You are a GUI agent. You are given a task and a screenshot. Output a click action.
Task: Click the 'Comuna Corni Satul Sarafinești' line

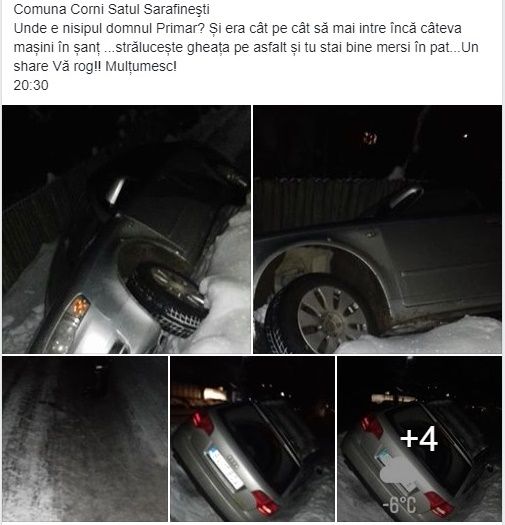[112, 9]
